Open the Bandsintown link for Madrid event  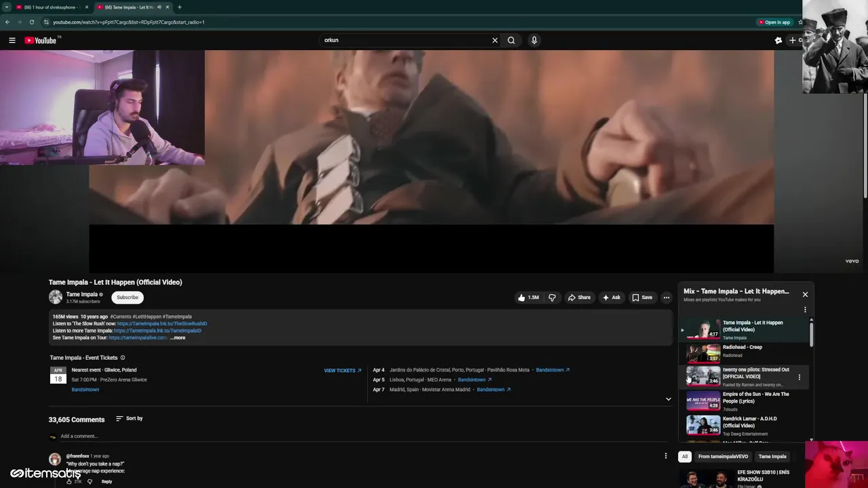click(x=494, y=390)
